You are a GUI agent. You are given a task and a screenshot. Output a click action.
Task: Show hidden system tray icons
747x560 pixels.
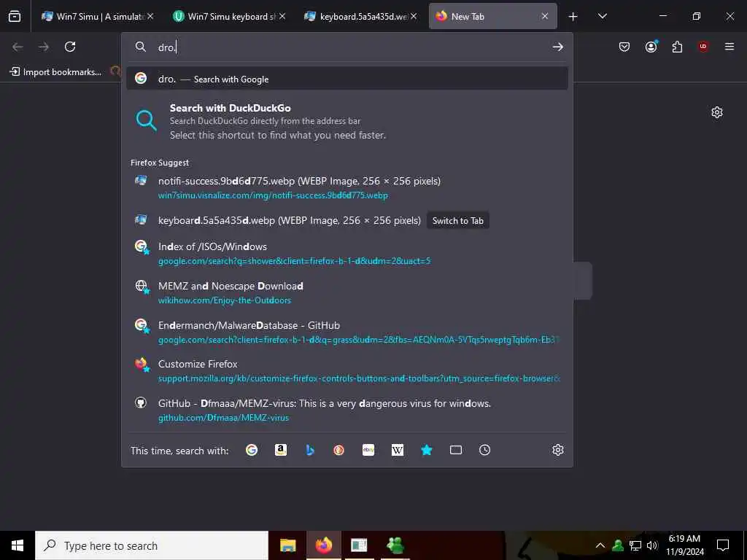600,545
